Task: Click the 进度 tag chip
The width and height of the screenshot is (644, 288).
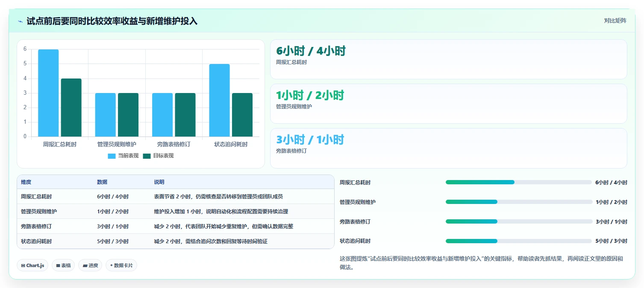Action: 90,265
